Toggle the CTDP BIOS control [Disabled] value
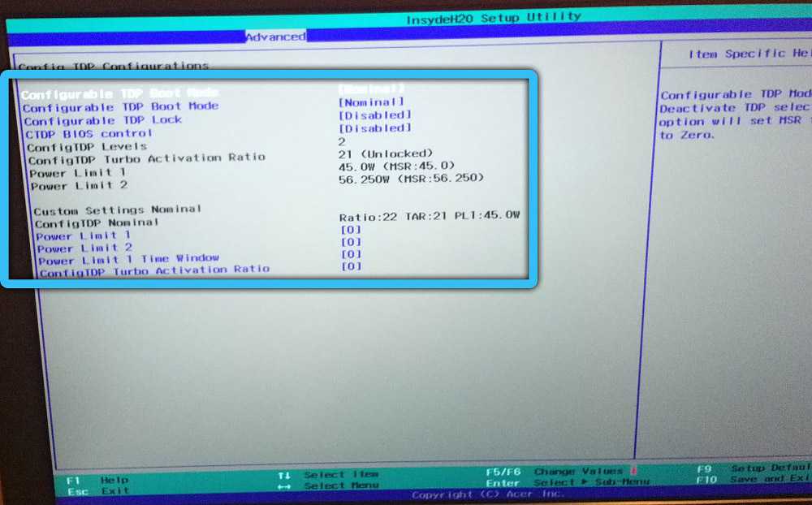This screenshot has width=812, height=505. click(x=374, y=128)
